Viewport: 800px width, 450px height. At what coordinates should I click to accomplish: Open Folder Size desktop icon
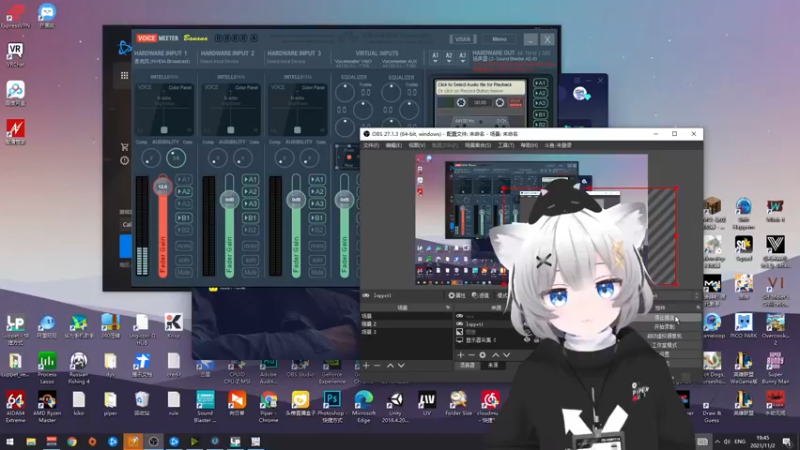(x=459, y=404)
